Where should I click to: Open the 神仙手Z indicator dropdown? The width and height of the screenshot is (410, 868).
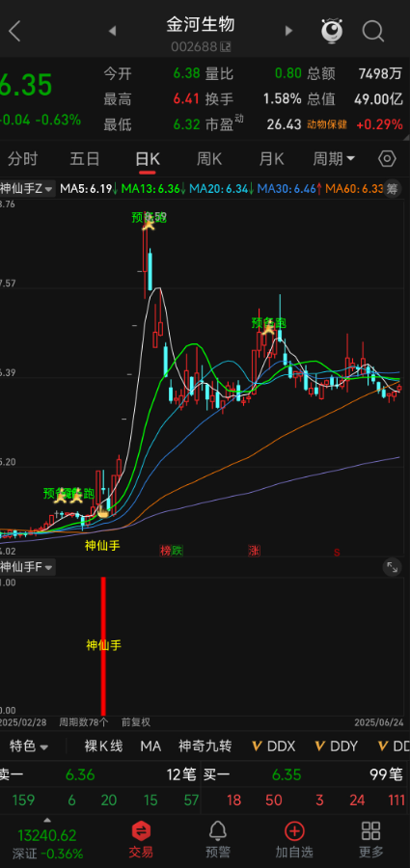[27, 189]
